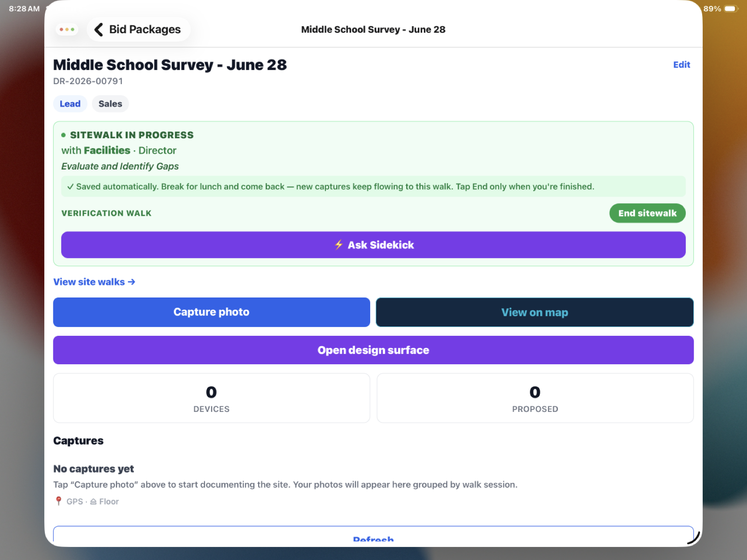Tap the red GPS pin icon
Image resolution: width=747 pixels, height=560 pixels.
click(58, 501)
